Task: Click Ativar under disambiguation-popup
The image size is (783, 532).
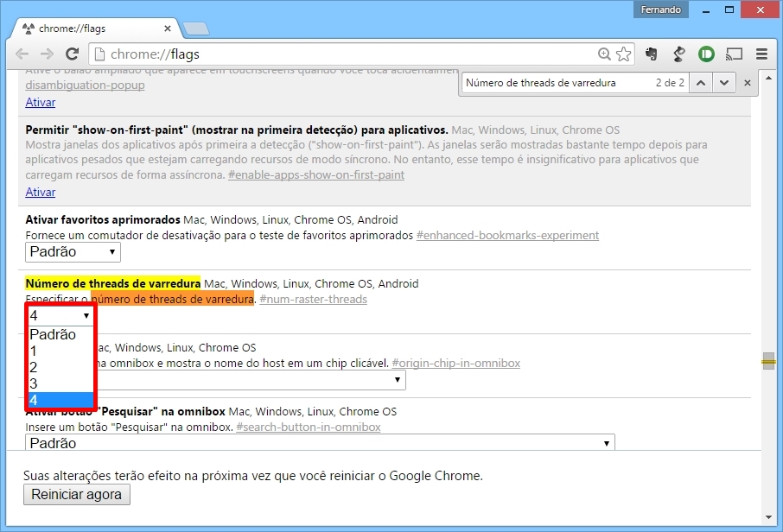Action: 41,102
